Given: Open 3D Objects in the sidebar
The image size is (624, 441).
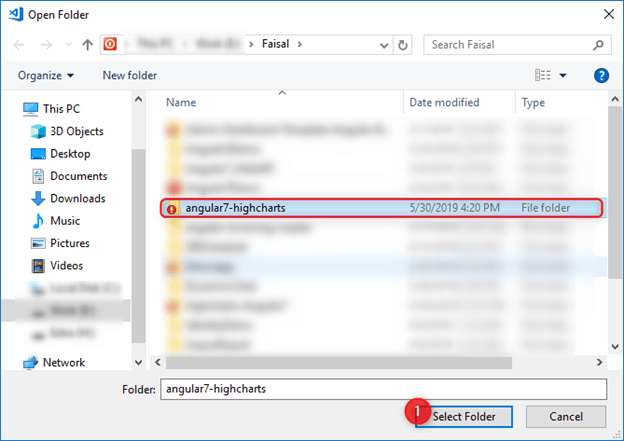Looking at the screenshot, I should (77, 131).
